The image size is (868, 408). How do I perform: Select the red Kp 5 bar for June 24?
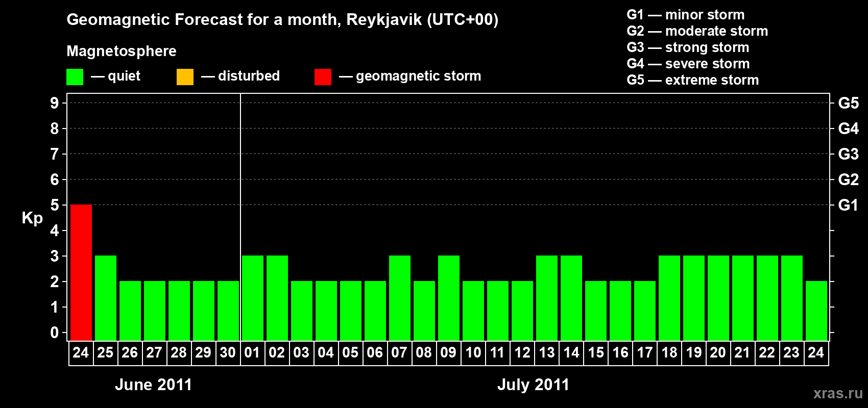click(x=81, y=272)
